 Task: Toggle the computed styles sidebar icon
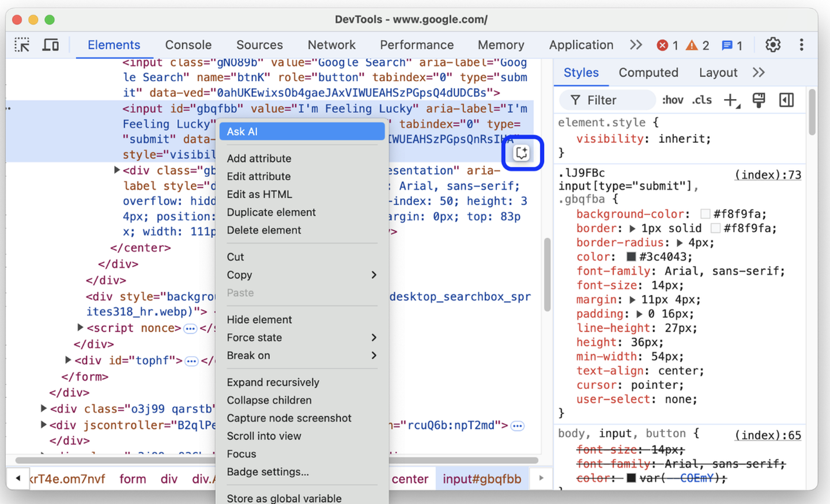786,100
